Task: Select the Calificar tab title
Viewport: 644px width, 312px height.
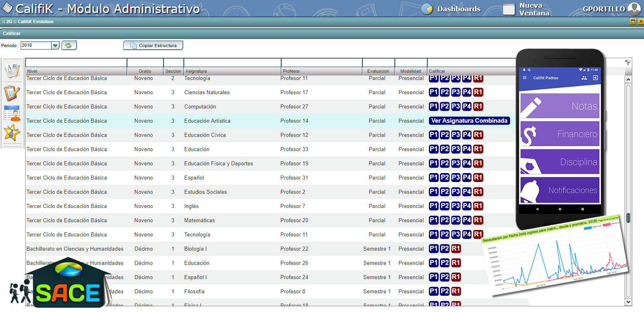Action: [x=12, y=33]
